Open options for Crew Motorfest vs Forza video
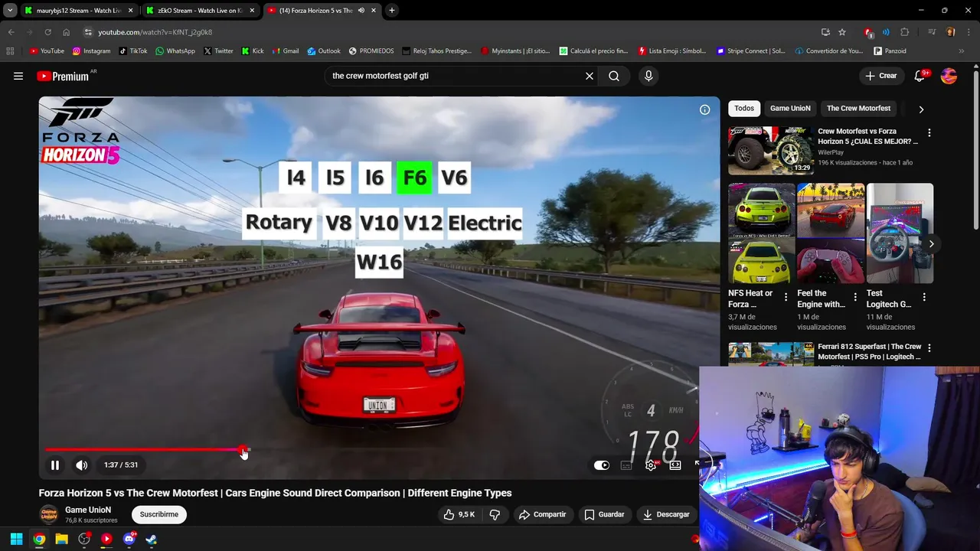Viewport: 980px width, 551px height. coord(929,132)
